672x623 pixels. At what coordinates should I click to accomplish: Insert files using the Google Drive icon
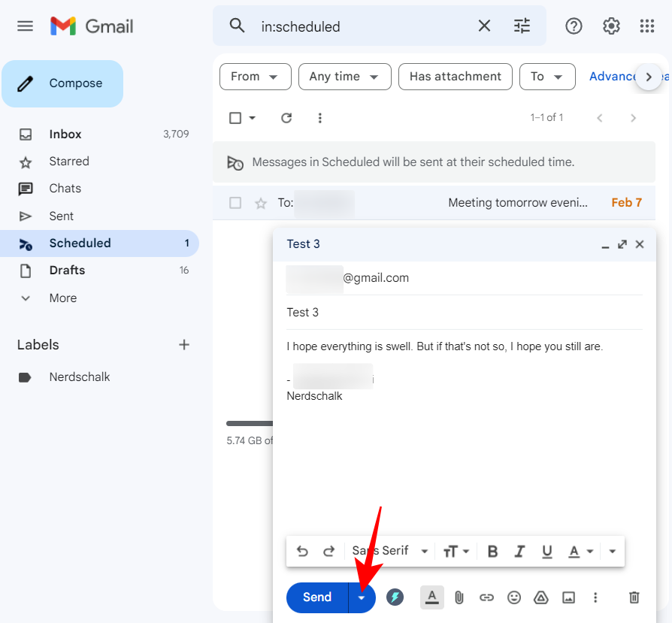tap(540, 597)
